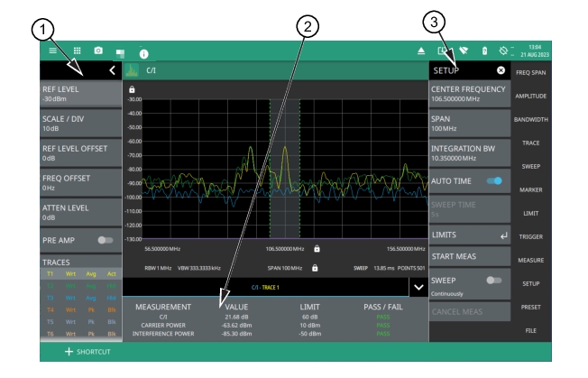
Task: Open the apps grid icon
Action: [x=77, y=51]
